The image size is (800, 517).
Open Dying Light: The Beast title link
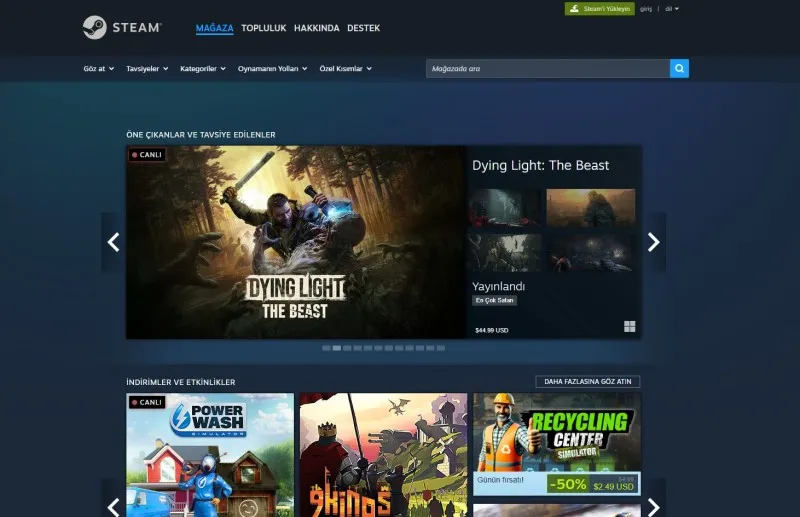(x=540, y=165)
